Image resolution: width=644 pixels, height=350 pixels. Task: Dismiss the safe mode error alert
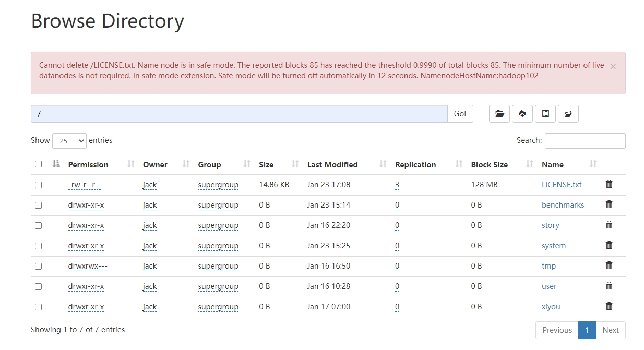[x=613, y=66]
